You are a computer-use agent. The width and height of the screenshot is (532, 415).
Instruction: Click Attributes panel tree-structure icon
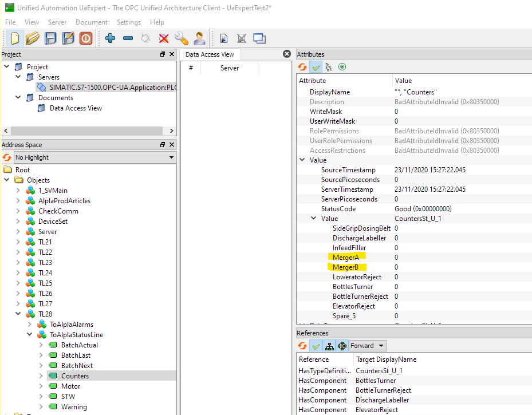329,67
